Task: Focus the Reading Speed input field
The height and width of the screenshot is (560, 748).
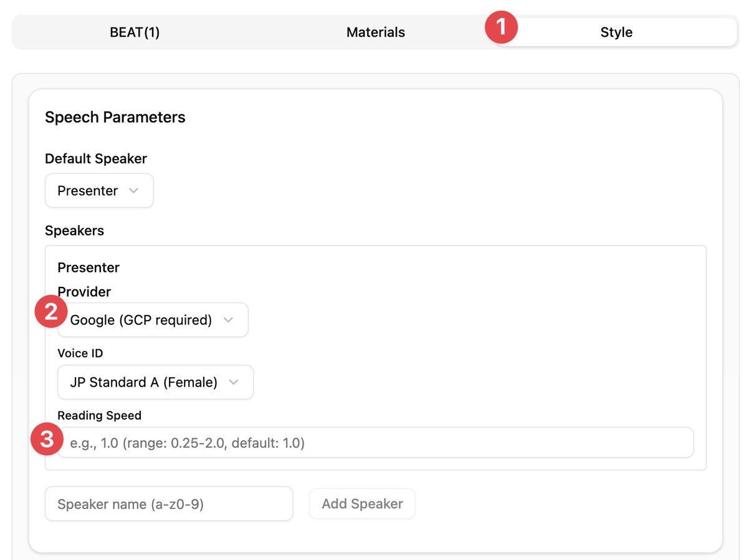Action: [x=375, y=443]
